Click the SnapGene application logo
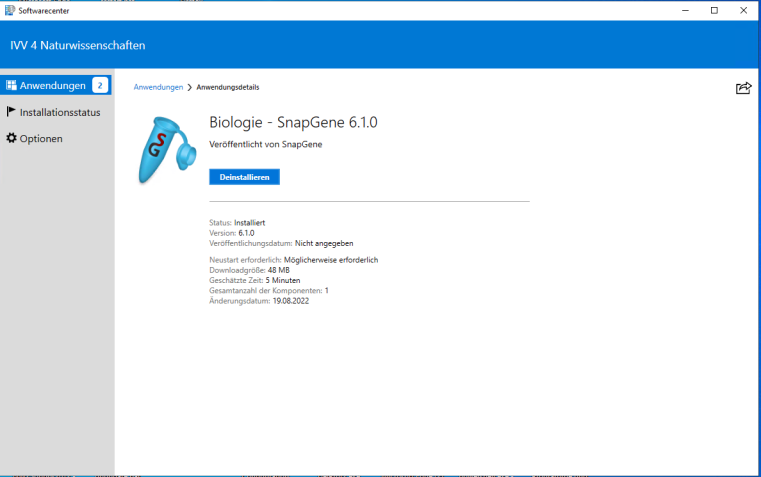 pos(165,150)
